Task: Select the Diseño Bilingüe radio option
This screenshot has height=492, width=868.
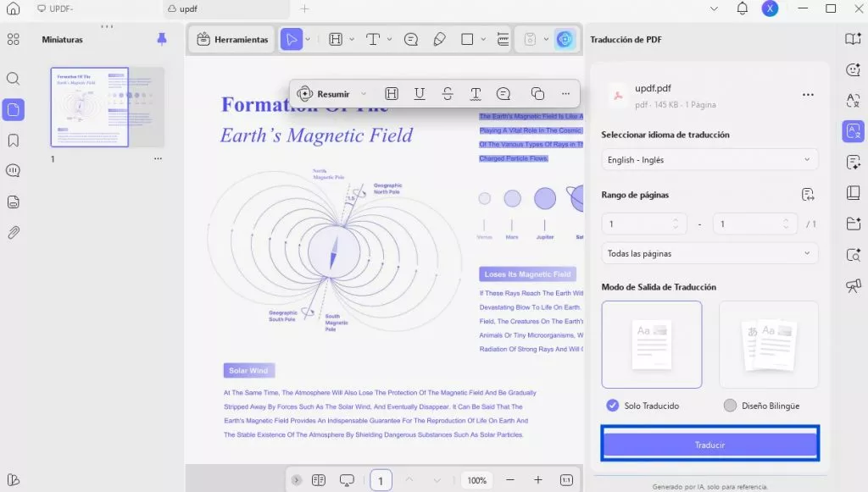Action: 730,406
